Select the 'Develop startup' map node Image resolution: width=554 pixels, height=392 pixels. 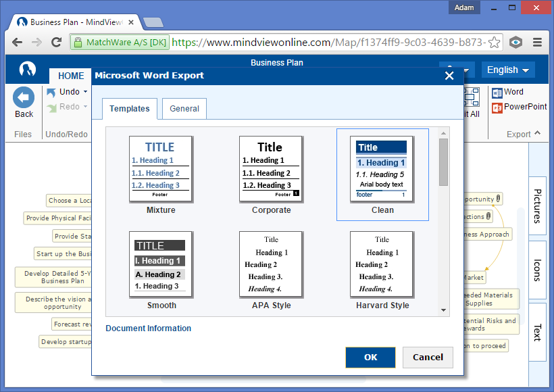pos(66,342)
